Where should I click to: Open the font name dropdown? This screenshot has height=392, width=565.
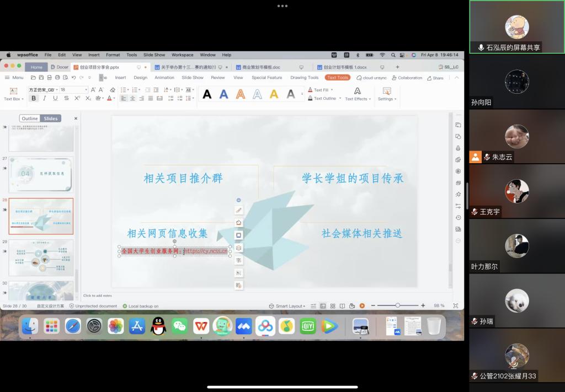[x=42, y=89]
